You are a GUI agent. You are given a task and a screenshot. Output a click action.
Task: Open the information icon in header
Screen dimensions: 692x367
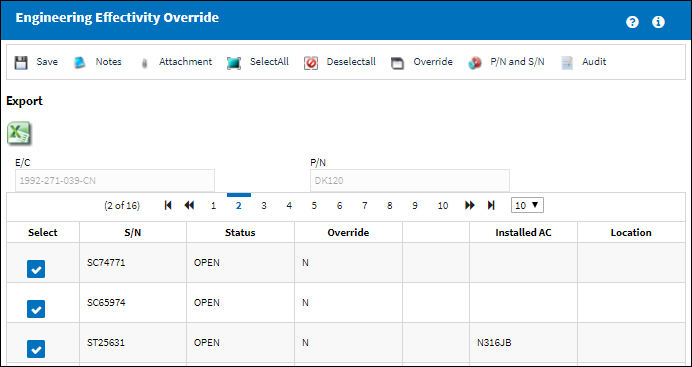tap(658, 22)
